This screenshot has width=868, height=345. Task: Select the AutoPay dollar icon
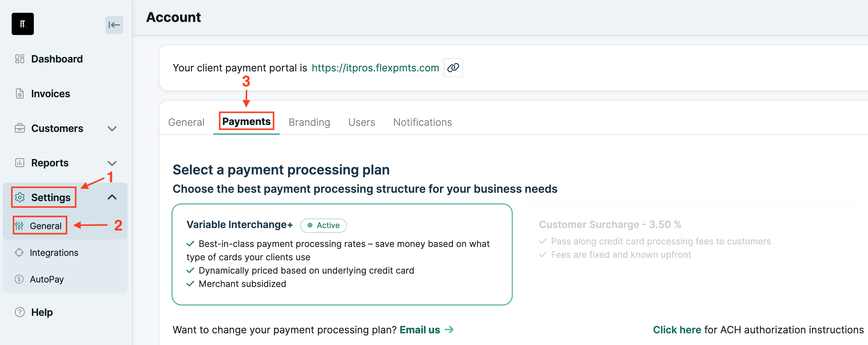tap(19, 279)
